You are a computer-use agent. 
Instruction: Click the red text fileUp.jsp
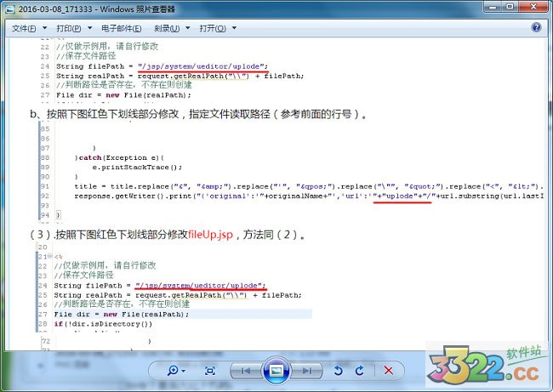(x=210, y=235)
